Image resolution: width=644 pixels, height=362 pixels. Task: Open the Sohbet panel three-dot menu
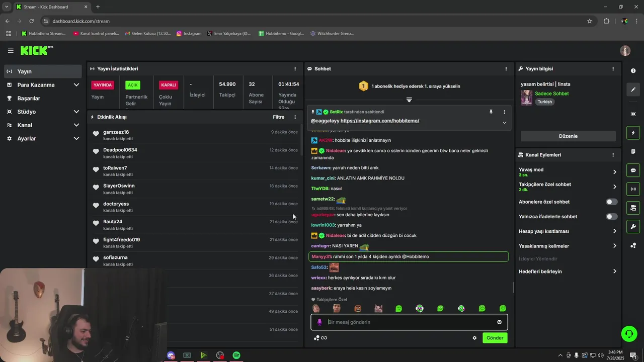coord(506,69)
